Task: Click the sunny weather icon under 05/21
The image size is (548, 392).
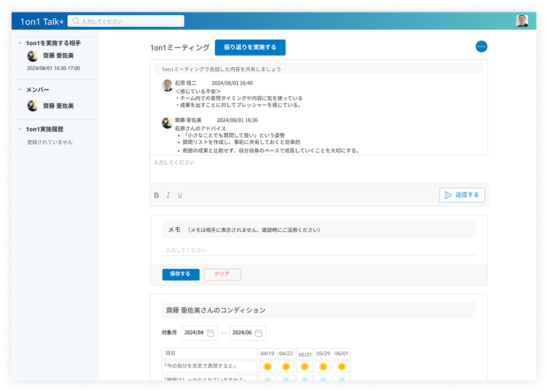Action: pyautogui.click(x=304, y=367)
